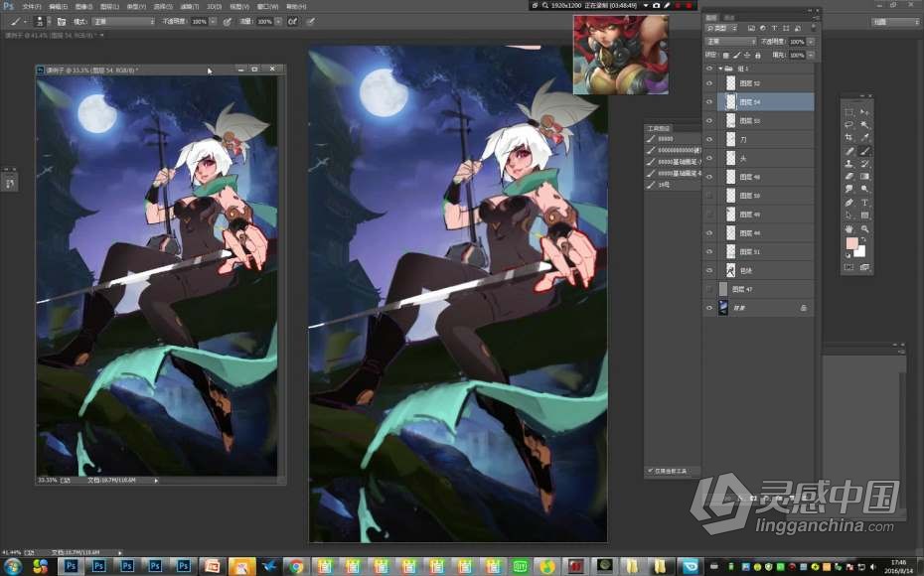Select the 16号 tool preset
924x576 pixels.
coord(673,185)
